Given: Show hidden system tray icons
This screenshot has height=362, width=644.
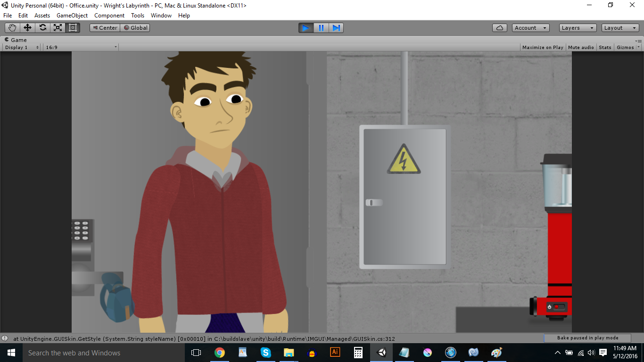Looking at the screenshot, I should pos(557,353).
